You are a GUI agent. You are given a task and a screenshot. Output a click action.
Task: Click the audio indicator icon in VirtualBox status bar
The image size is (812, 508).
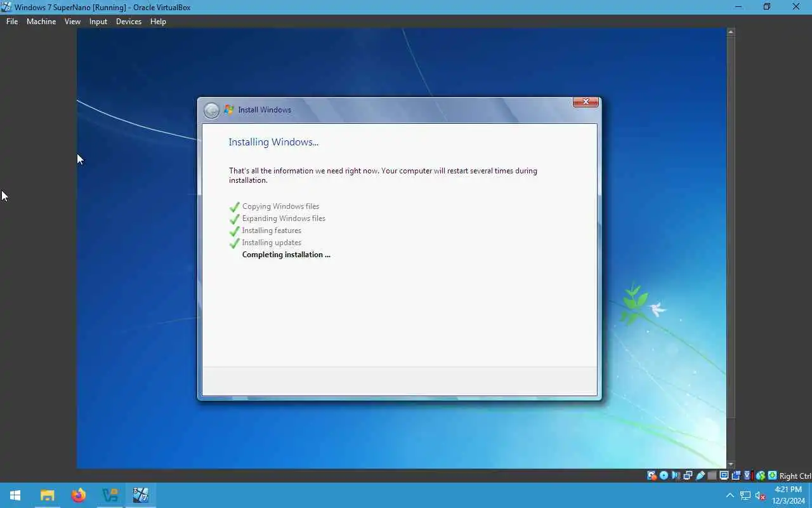(676, 476)
